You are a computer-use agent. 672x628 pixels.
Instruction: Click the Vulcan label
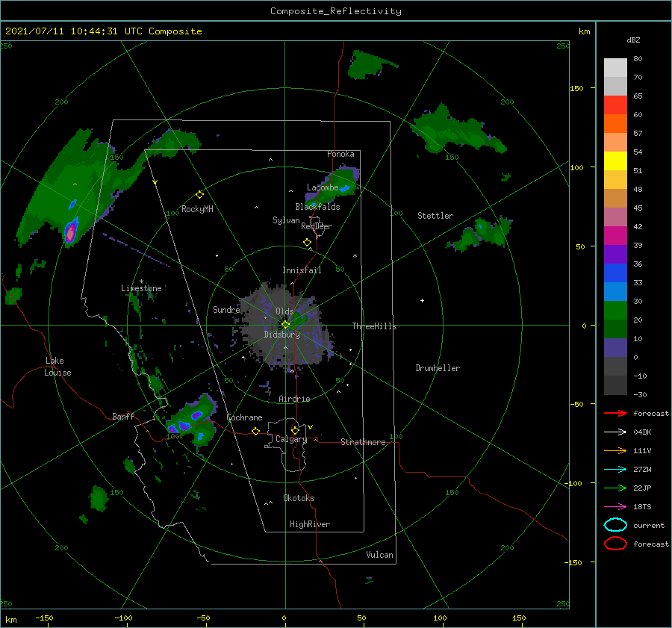click(379, 555)
